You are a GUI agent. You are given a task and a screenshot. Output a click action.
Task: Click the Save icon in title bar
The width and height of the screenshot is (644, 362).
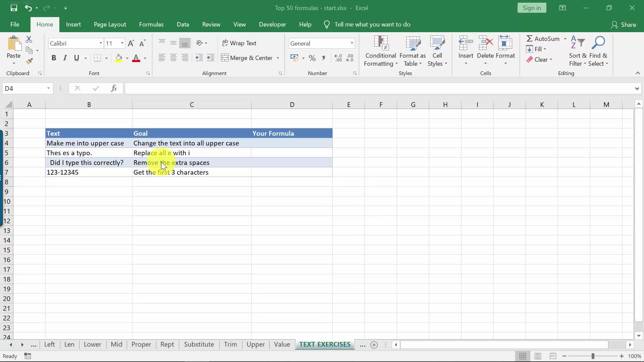pos(14,8)
